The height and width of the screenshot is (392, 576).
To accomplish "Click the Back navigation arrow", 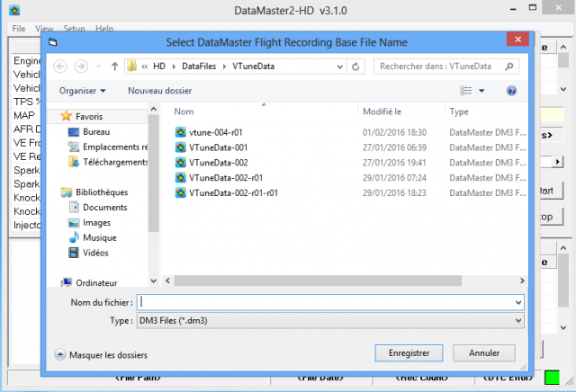I will 60,67.
